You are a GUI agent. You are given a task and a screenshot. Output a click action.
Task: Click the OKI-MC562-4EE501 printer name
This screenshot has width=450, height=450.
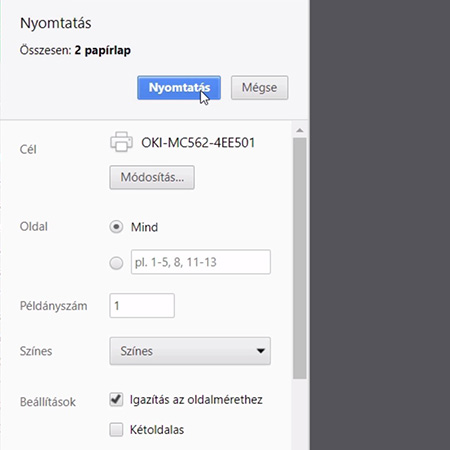point(198,143)
